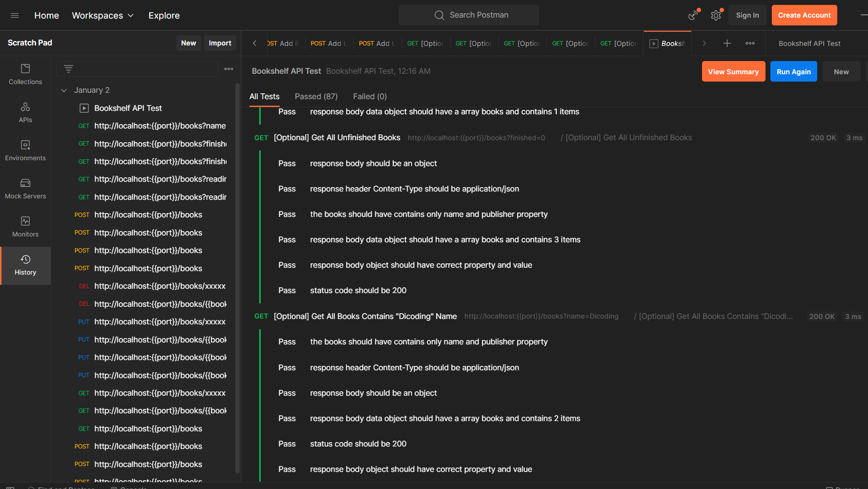Click the satellite sync icon
The height and width of the screenshot is (489, 868).
point(693,15)
